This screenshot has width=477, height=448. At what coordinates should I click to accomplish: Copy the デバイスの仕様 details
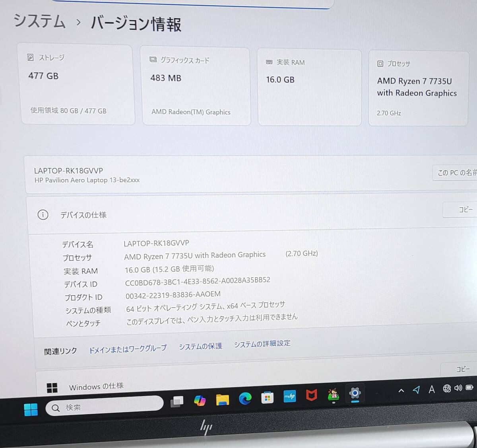pyautogui.click(x=460, y=210)
